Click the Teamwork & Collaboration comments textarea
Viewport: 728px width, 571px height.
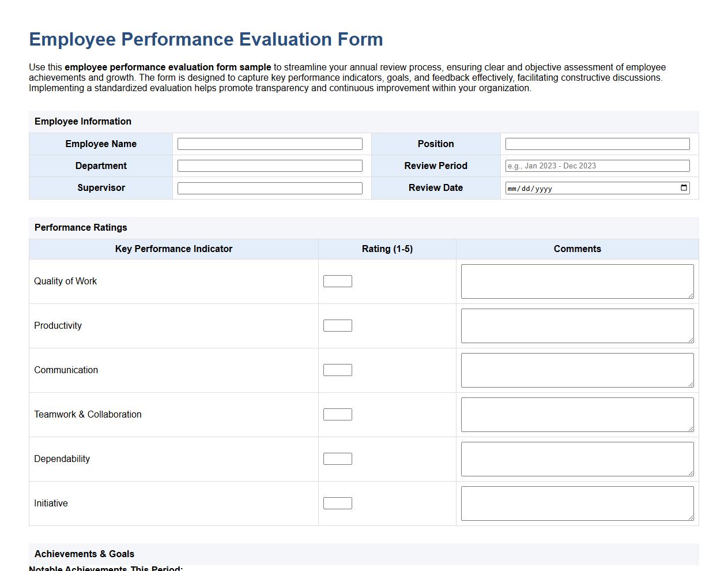click(x=576, y=414)
